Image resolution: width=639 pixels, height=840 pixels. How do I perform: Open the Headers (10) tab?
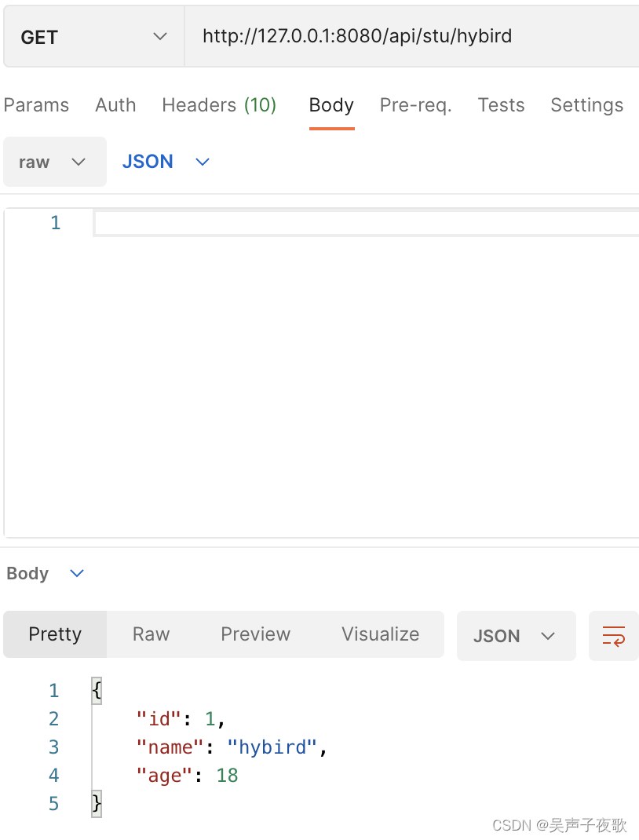[219, 105]
